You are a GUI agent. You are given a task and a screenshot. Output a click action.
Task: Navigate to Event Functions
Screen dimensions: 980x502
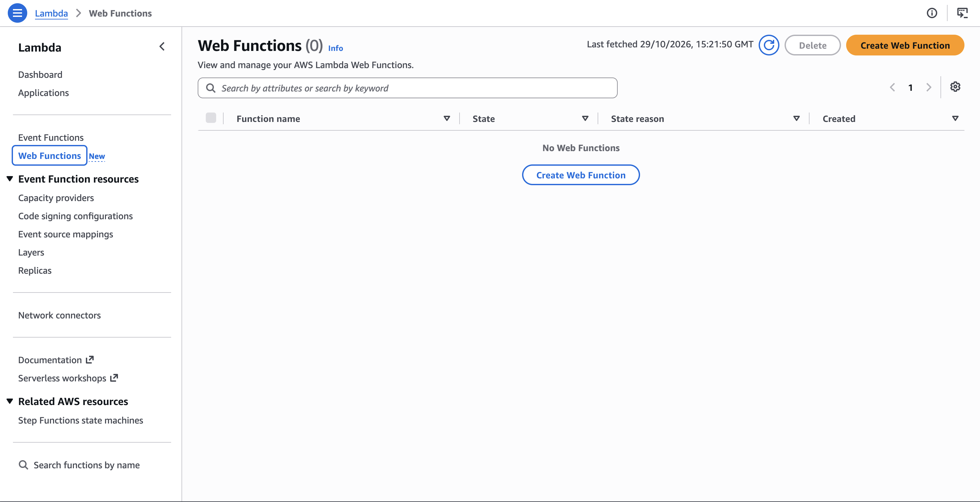(x=51, y=138)
